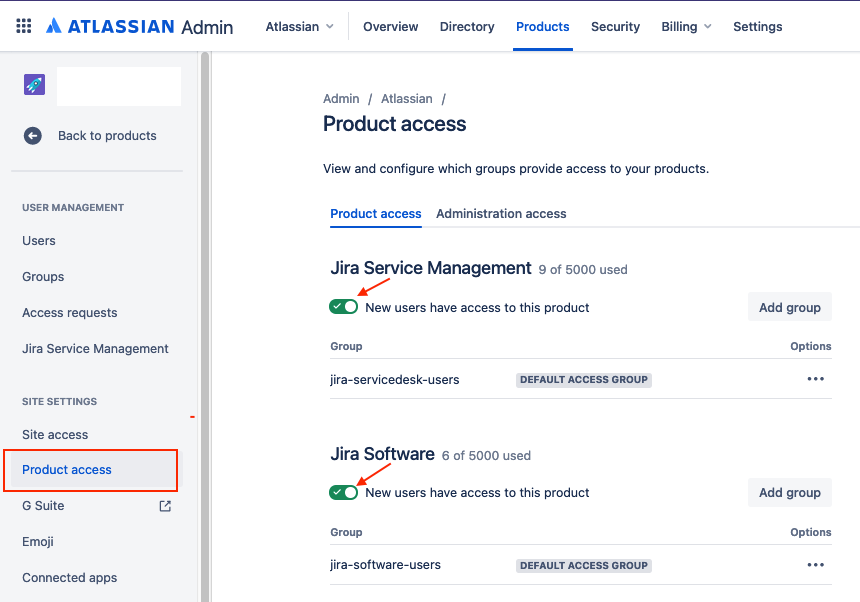This screenshot has width=860, height=602.
Task: Click Atlassian breadcrumb link
Action: [x=406, y=99]
